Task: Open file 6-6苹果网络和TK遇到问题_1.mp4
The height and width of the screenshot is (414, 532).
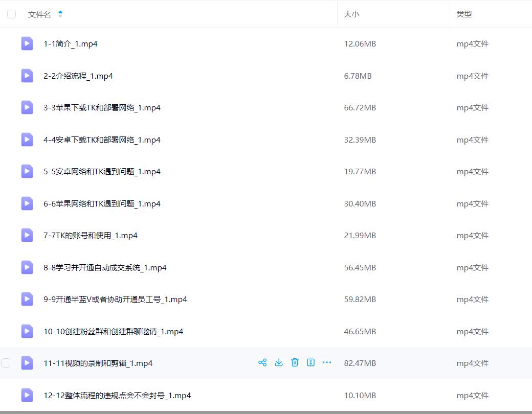Action: pos(102,204)
